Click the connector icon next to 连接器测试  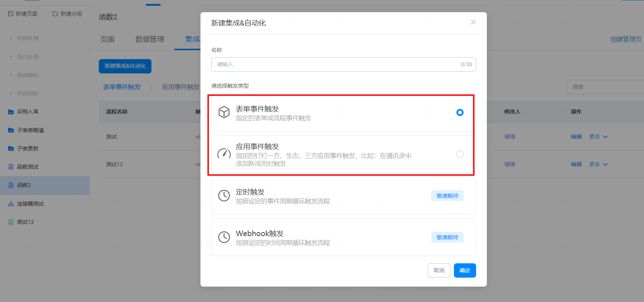click(11, 204)
